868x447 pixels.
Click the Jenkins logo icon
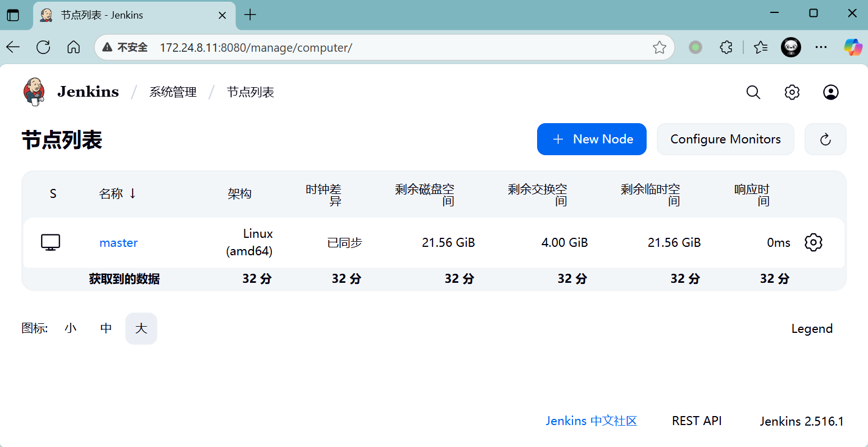tap(34, 92)
